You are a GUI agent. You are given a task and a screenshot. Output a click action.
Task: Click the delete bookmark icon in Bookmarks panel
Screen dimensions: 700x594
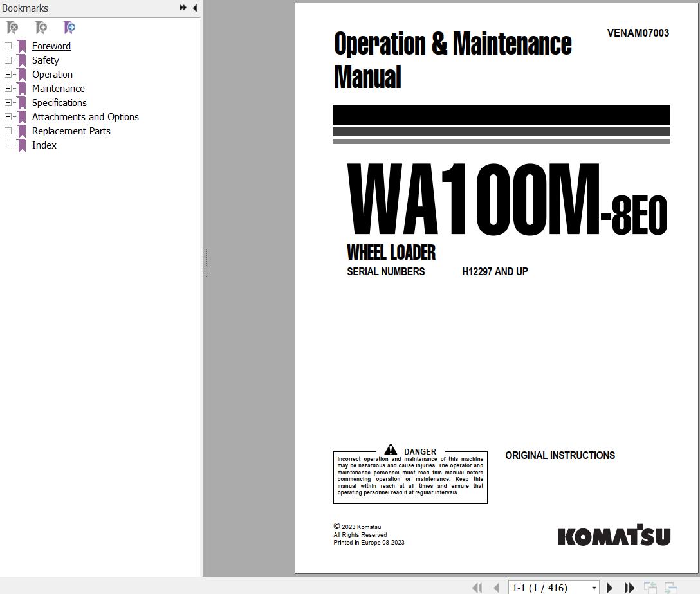pos(12,28)
